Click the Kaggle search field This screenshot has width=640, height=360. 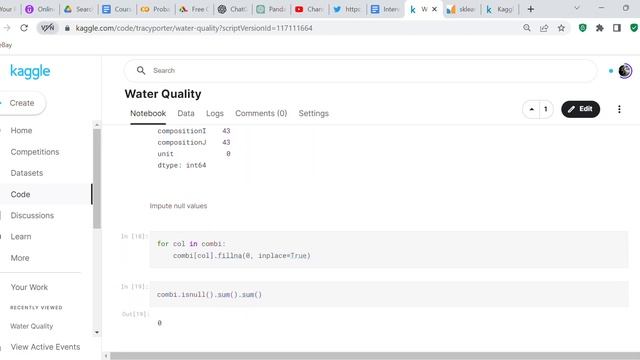360,71
